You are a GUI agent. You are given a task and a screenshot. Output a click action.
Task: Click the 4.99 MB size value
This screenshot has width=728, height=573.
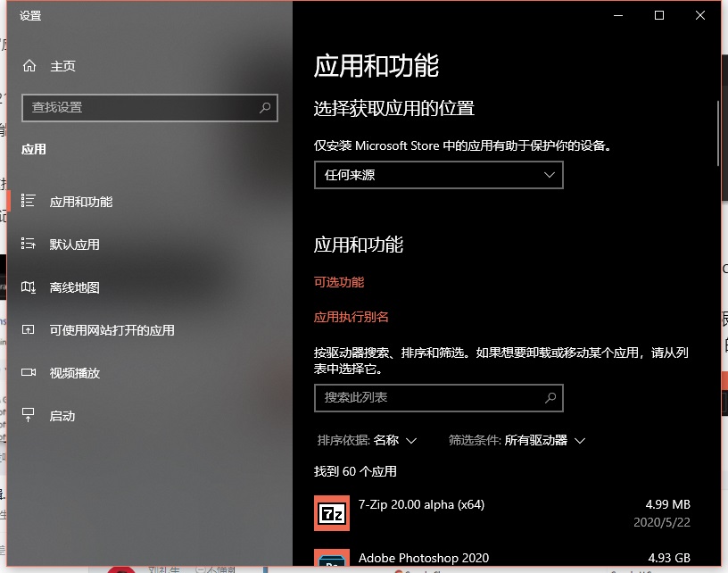(667, 504)
